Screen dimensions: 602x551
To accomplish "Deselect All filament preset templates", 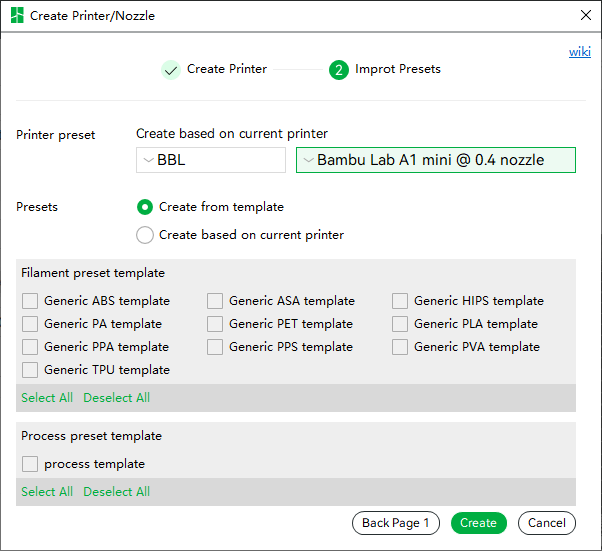I will [117, 398].
